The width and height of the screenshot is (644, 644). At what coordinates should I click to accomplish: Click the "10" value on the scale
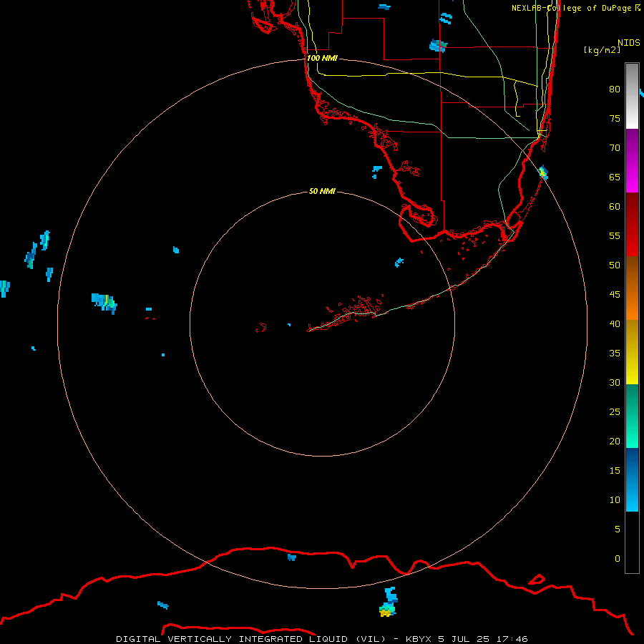(615, 500)
